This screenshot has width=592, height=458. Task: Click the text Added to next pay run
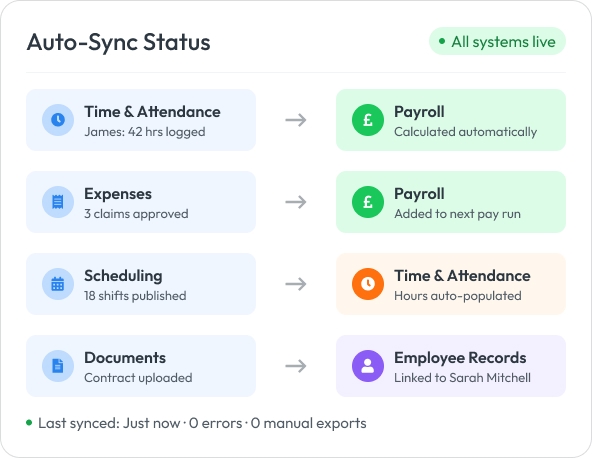point(458,214)
